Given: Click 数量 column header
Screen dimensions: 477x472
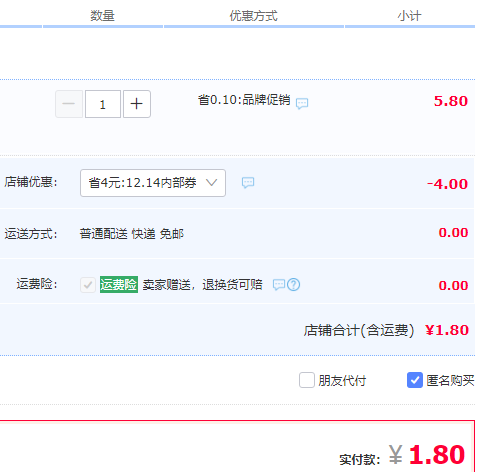Looking at the screenshot, I should [102, 16].
